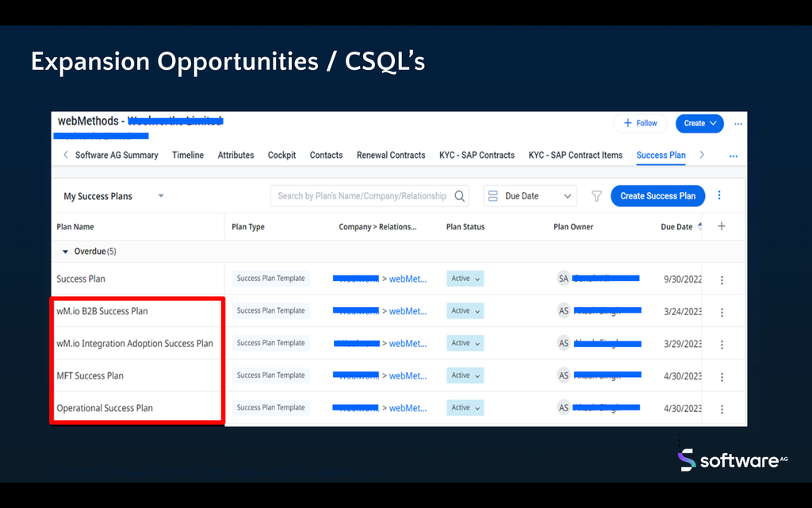Image resolution: width=812 pixels, height=508 pixels.
Task: Click the webMet... link in the wM.io B2B row
Action: [x=408, y=311]
